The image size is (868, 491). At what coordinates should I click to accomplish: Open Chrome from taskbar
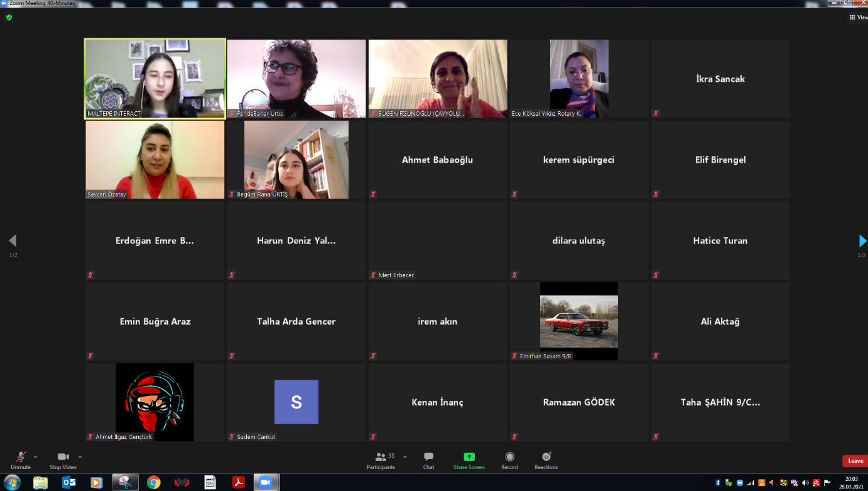(x=153, y=482)
